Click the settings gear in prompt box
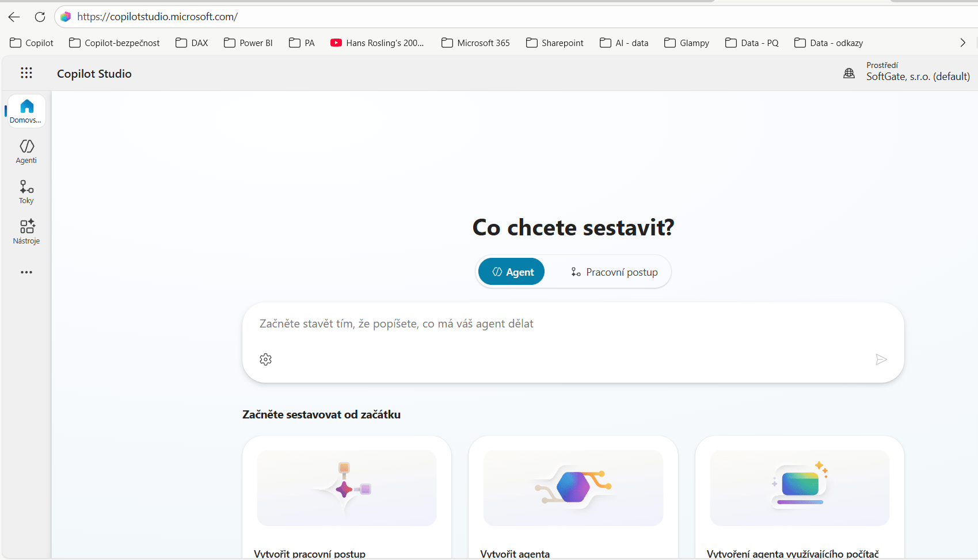Image resolution: width=978 pixels, height=560 pixels. (x=265, y=360)
